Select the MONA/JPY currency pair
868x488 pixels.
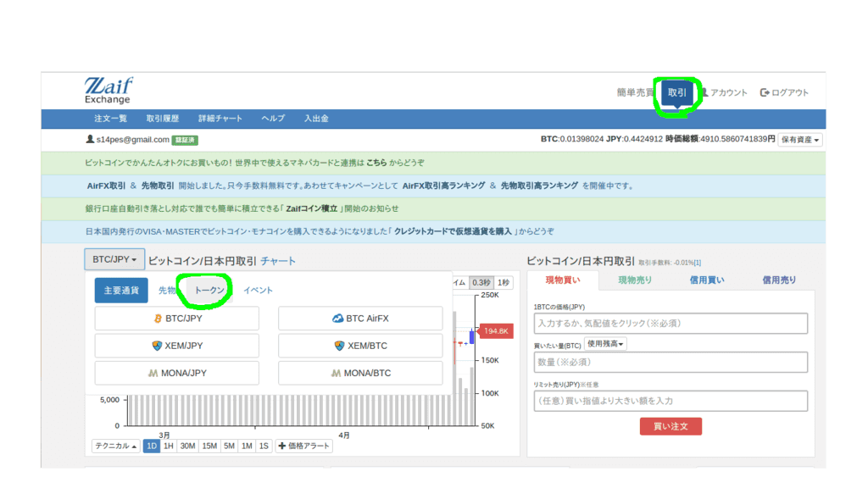coord(177,373)
